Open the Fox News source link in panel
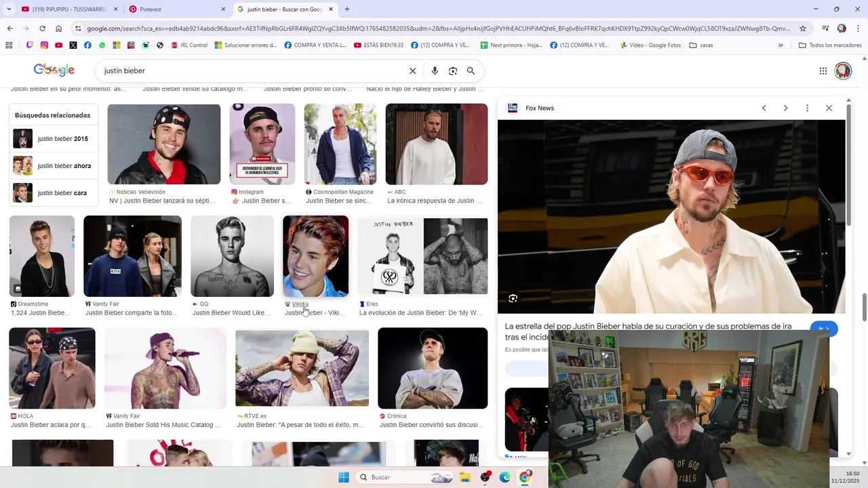This screenshot has width=868, height=488. [x=540, y=108]
